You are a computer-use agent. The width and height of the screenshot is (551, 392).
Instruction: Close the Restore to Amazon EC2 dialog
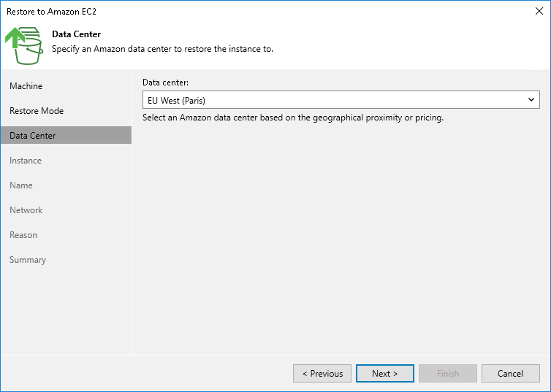pos(539,12)
